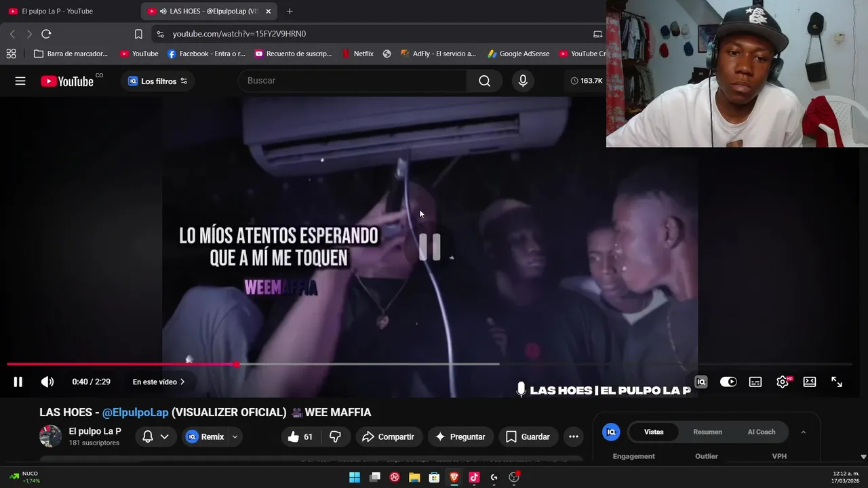Open YouTube bookmark
The height and width of the screenshot is (488, 868).
click(x=139, y=54)
